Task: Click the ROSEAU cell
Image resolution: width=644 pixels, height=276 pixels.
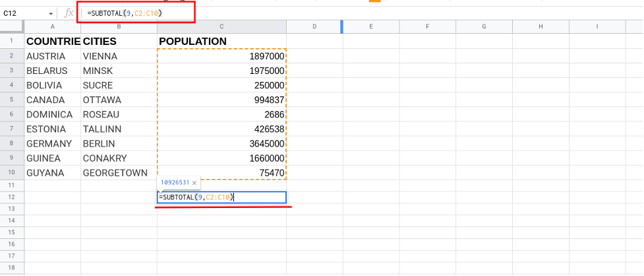Action: tap(119, 114)
